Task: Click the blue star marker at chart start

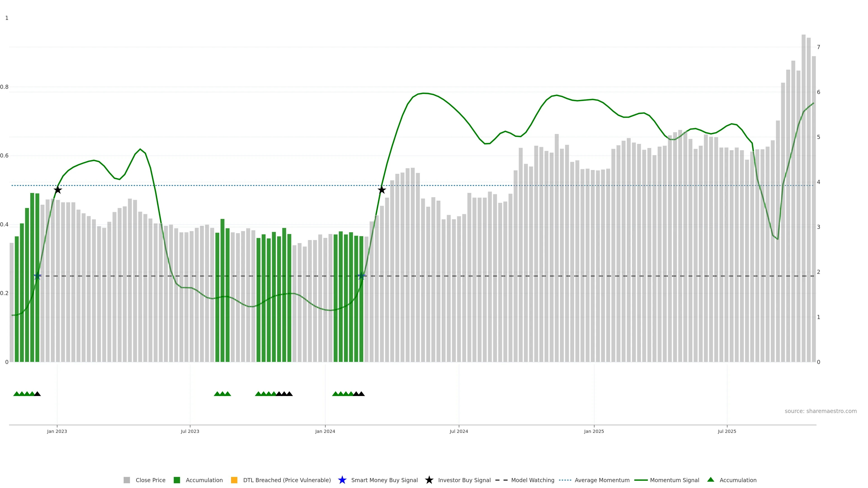Action: (37, 276)
